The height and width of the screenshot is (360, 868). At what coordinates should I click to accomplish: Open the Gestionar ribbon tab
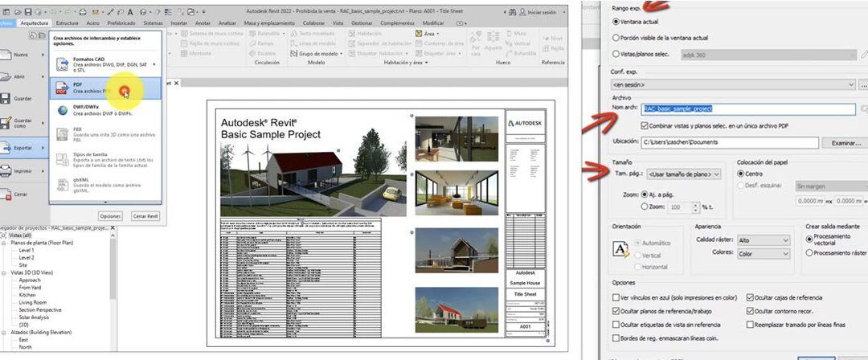tap(362, 23)
